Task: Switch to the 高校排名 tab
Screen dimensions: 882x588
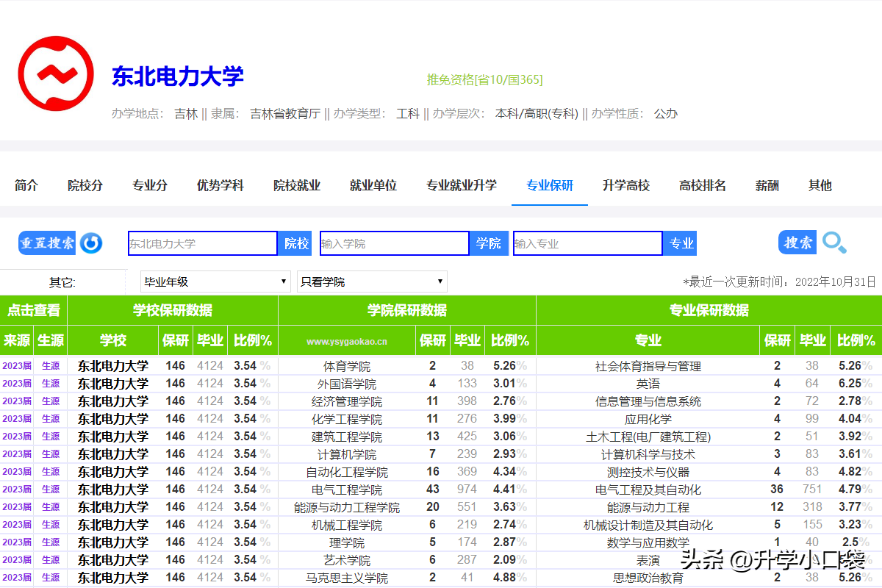Action: [x=703, y=185]
